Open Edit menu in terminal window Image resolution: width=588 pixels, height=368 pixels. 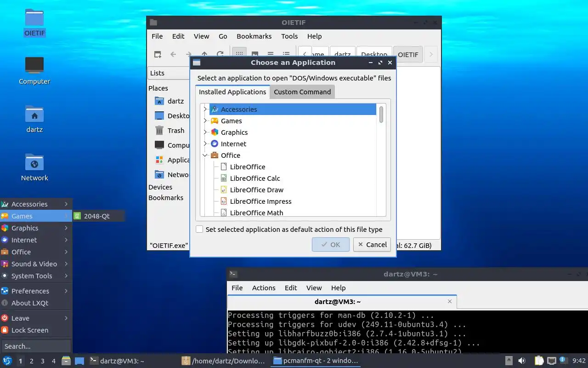[291, 287]
